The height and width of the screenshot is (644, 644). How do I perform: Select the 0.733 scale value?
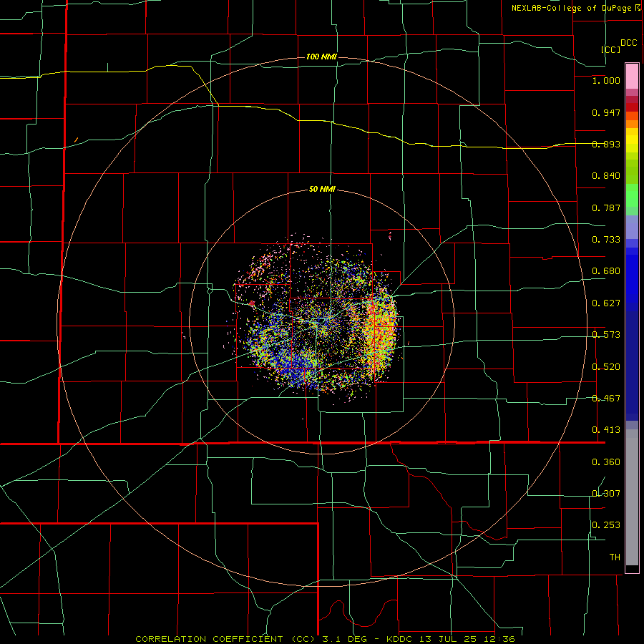pyautogui.click(x=606, y=240)
